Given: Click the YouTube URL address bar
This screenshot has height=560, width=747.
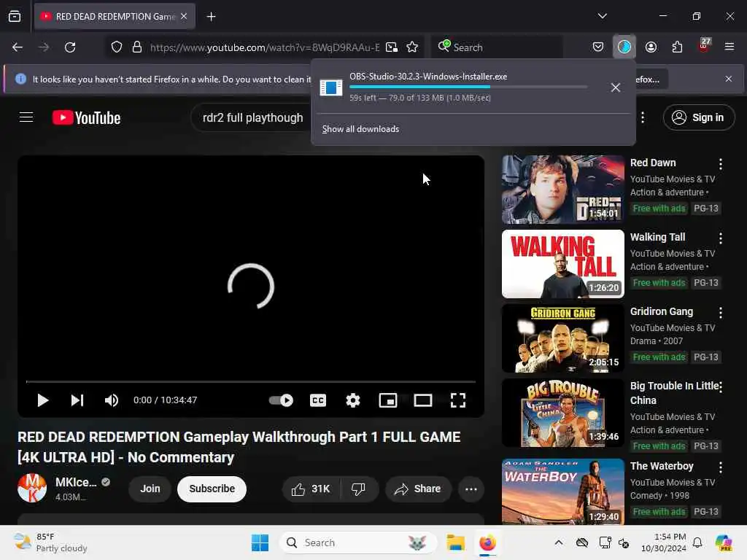Looking at the screenshot, I should click(x=265, y=47).
